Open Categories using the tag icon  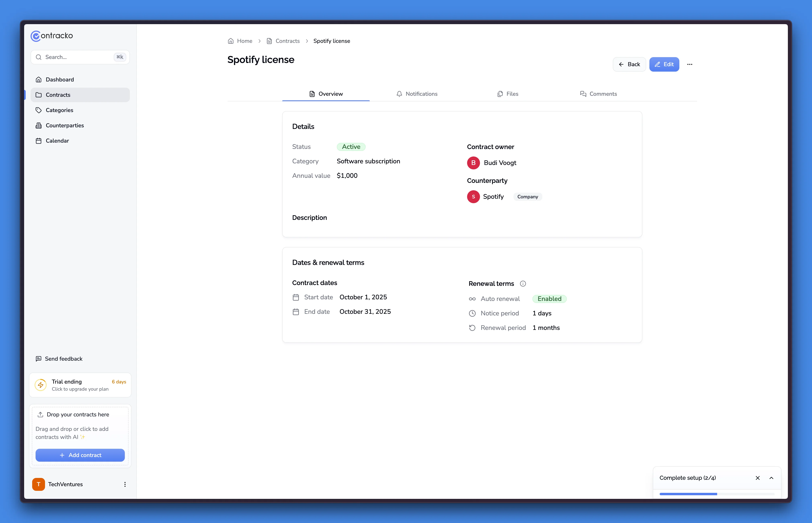pyautogui.click(x=39, y=110)
